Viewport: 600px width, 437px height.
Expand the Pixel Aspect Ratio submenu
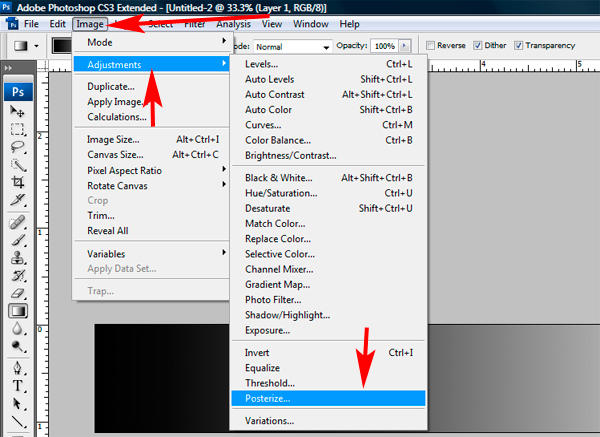pos(152,170)
